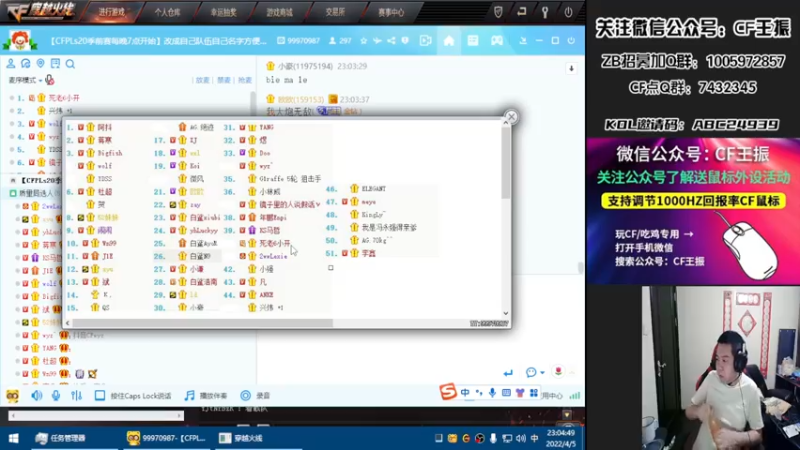Open the game controller icon
This screenshot has width=800, height=450.
click(x=496, y=40)
